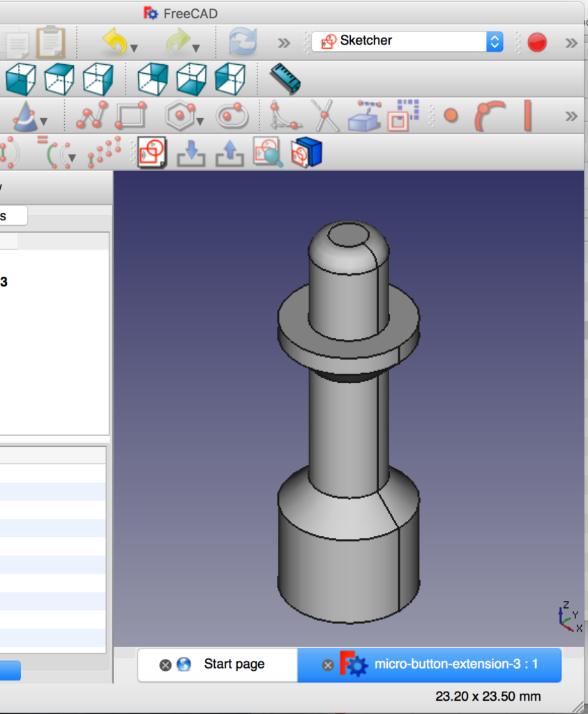The height and width of the screenshot is (714, 588).
Task: Toggle construction geometry mode
Action: point(402,116)
